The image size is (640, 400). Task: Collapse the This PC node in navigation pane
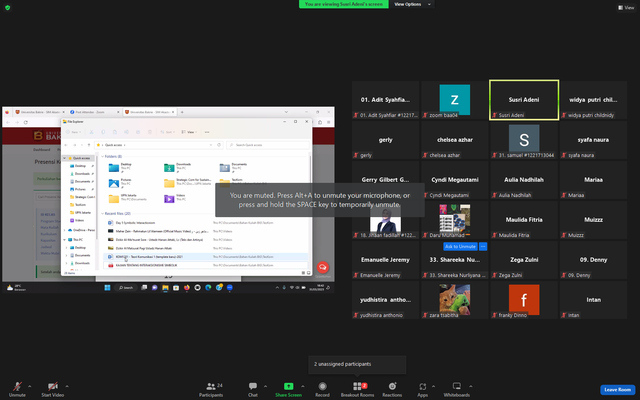[64, 240]
